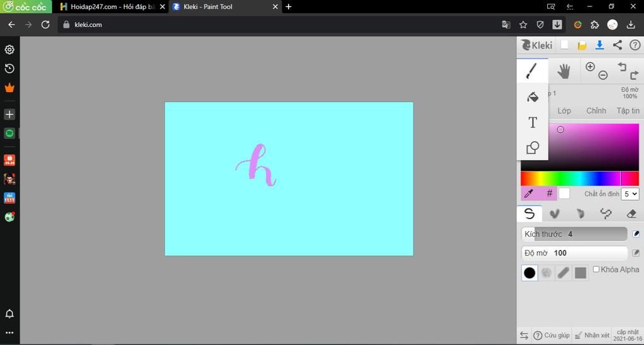The height and width of the screenshot is (345, 644).
Task: Go back in browser history
Action: (11, 25)
